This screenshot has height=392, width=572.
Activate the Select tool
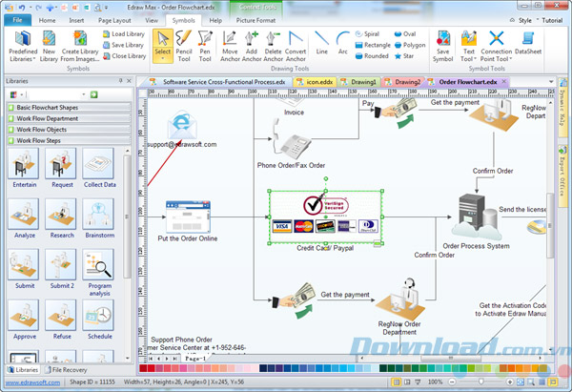pyautogui.click(x=163, y=46)
